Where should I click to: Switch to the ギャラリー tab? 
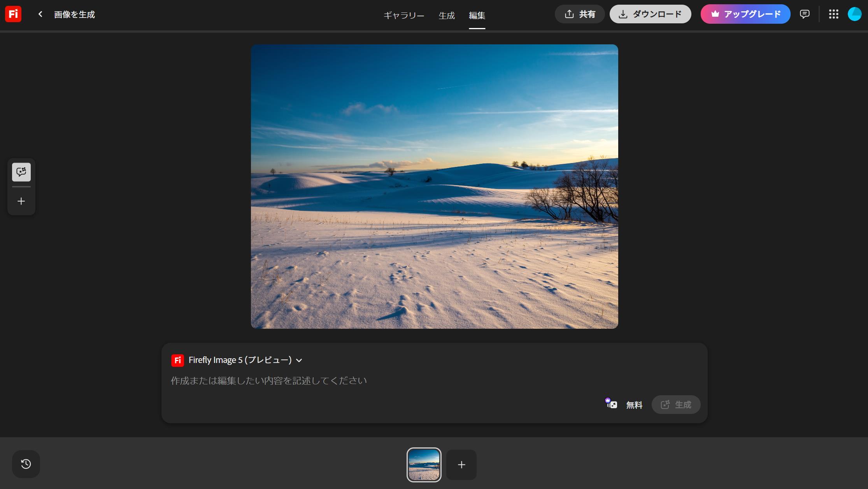point(403,15)
